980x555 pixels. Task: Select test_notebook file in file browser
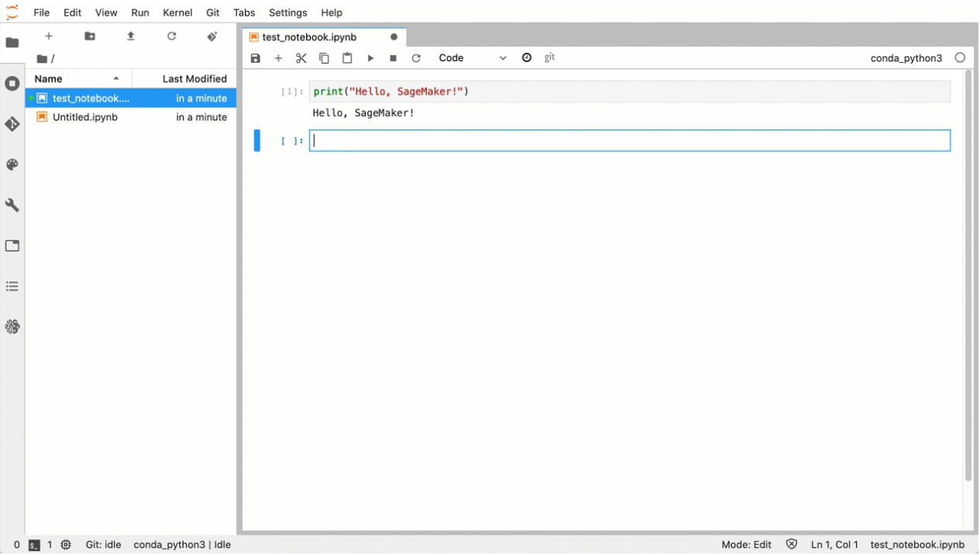pos(131,98)
